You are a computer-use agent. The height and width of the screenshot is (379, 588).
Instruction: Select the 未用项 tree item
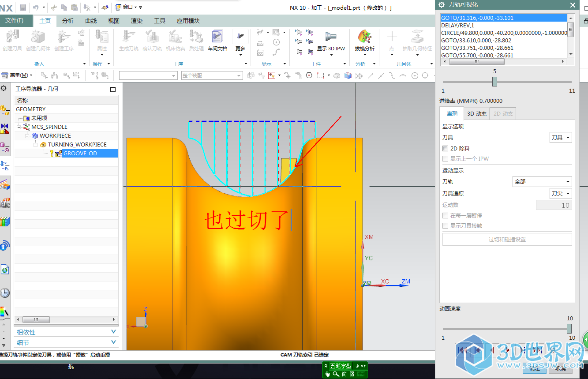pos(39,118)
